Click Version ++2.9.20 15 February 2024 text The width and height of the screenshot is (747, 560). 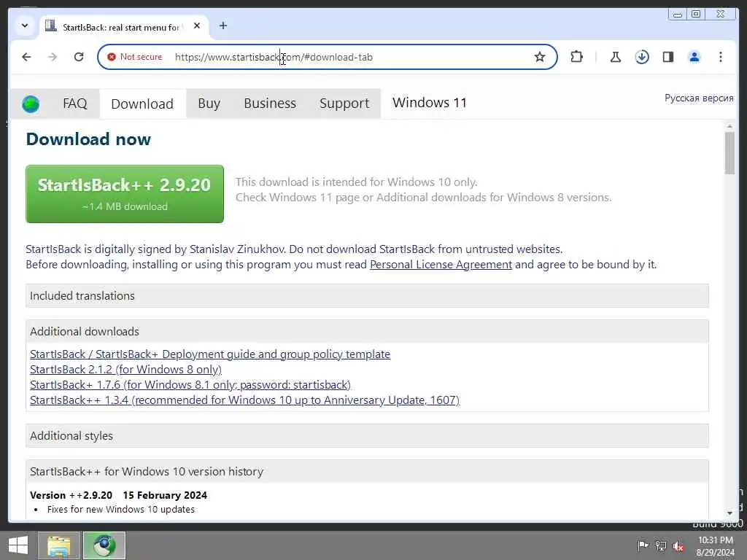coord(119,495)
